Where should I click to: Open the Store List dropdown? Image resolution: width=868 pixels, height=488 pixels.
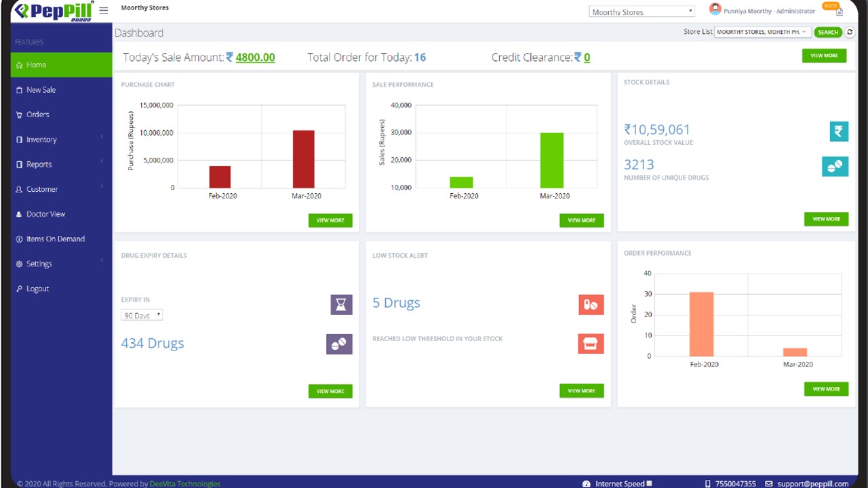[762, 32]
